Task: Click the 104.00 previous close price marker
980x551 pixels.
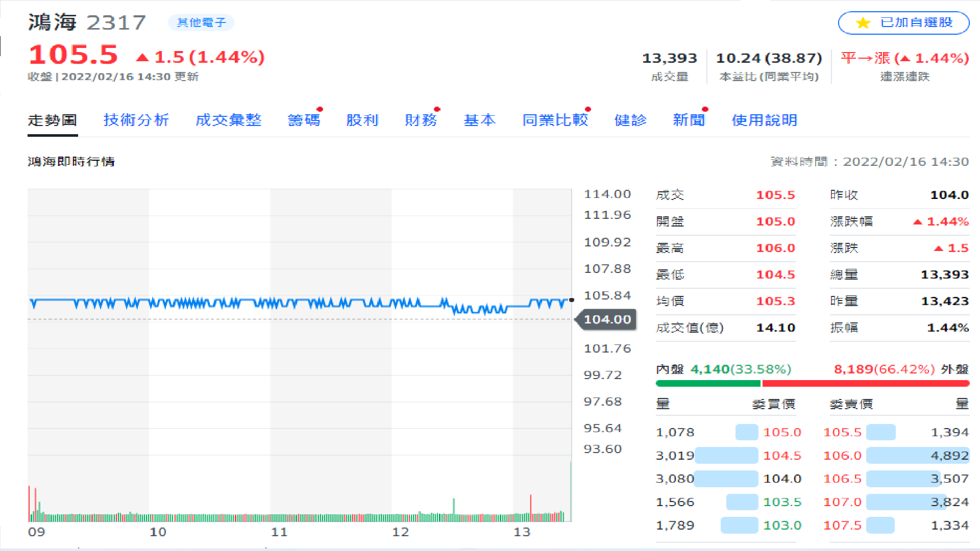Action: click(x=606, y=319)
